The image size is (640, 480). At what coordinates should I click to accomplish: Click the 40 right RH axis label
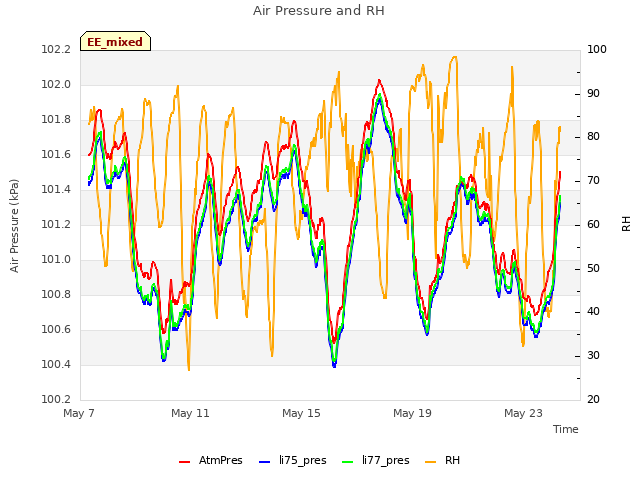[593, 312]
